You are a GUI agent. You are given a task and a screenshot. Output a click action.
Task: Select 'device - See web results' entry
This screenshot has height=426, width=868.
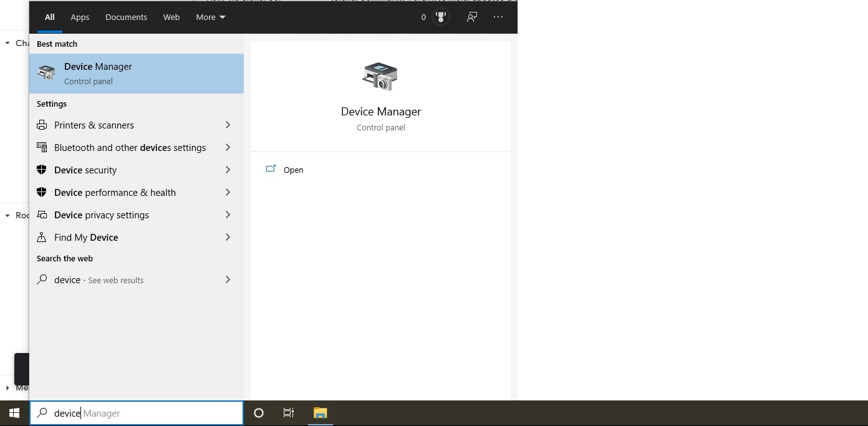click(x=137, y=280)
